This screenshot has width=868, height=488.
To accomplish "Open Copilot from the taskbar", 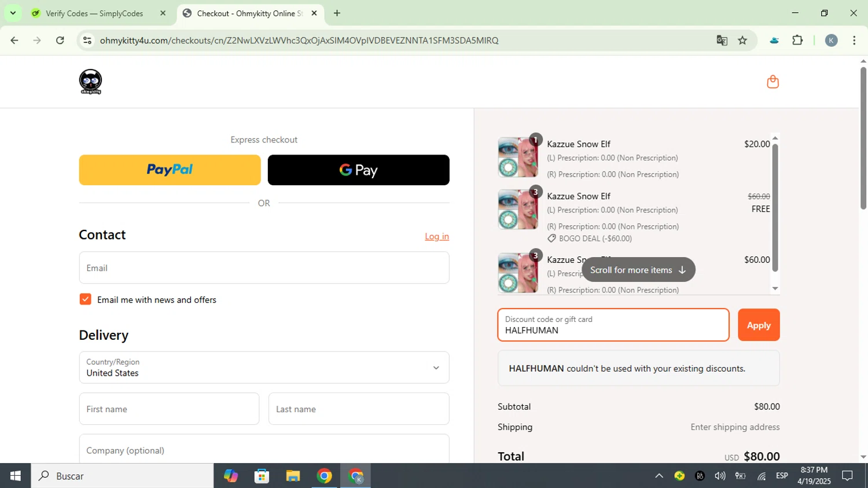I will tap(231, 476).
